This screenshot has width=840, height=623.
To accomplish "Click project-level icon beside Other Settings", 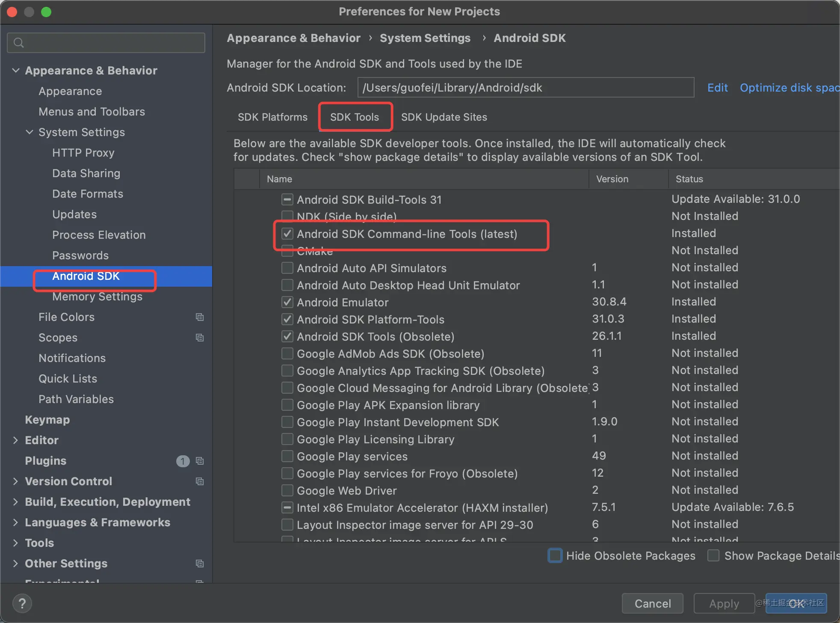I will tap(199, 564).
